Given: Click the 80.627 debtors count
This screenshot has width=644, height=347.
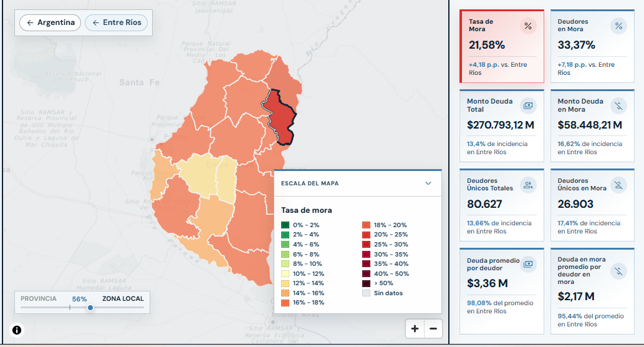Looking at the screenshot, I should tap(484, 204).
